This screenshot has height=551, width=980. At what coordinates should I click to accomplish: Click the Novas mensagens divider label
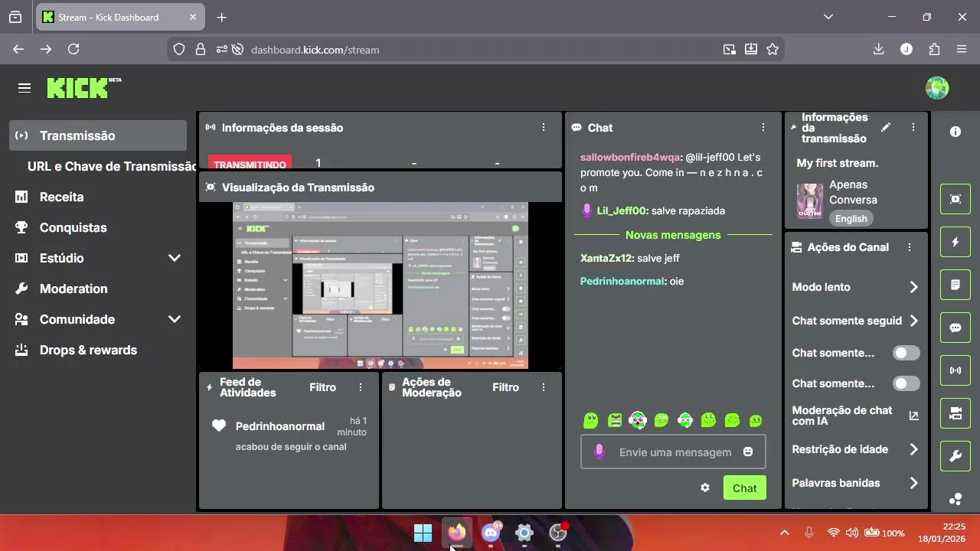[x=673, y=235]
